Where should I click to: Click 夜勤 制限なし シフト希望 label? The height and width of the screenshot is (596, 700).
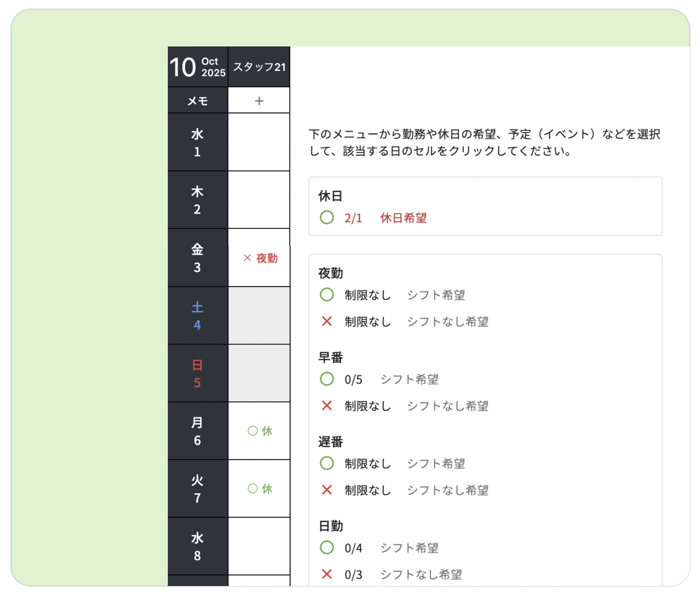436,295
